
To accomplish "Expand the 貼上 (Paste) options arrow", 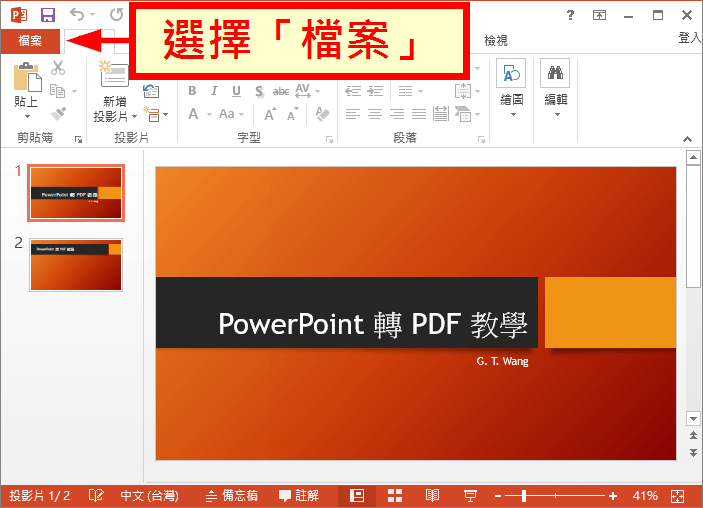I will pyautogui.click(x=27, y=117).
